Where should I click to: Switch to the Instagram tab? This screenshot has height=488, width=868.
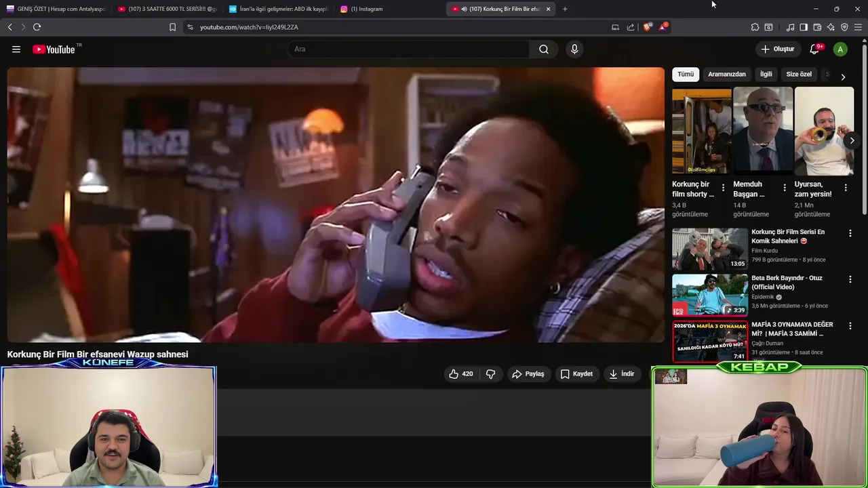389,9
